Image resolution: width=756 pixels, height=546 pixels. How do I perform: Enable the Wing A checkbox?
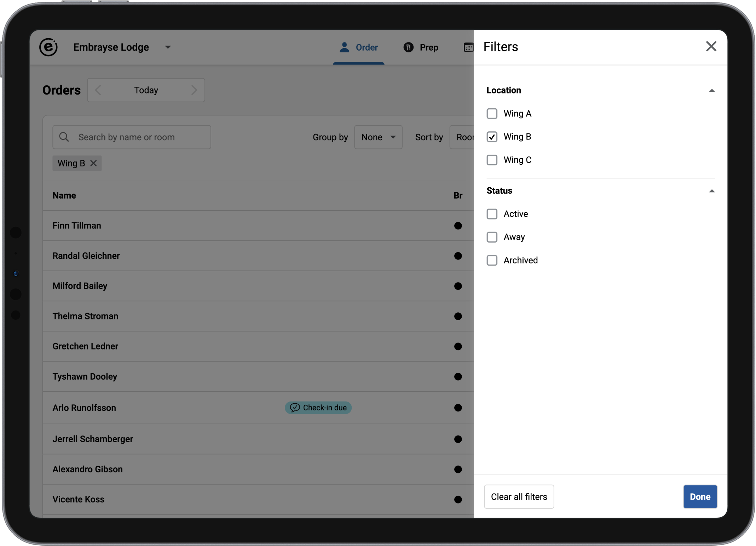click(492, 114)
